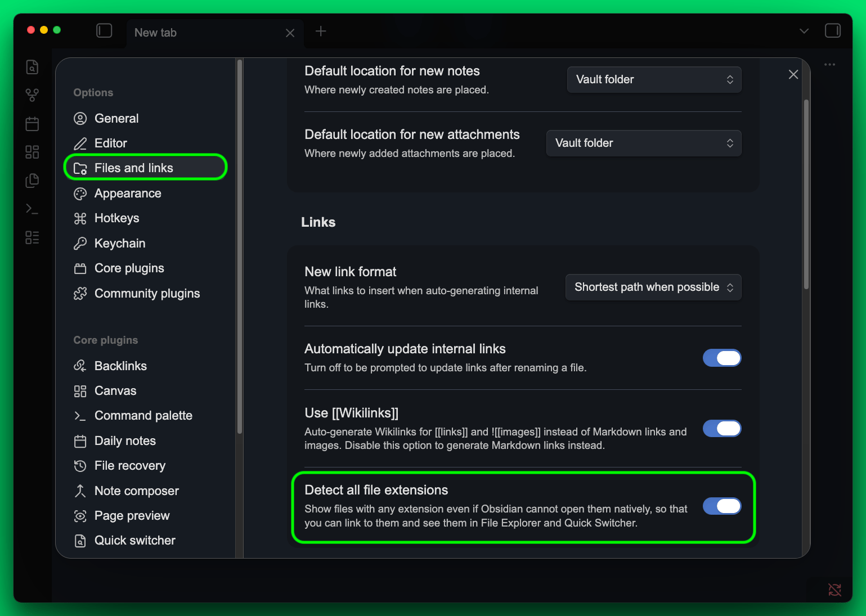Viewport: 866px width, 616px height.
Task: Open command palette ribbon icon
Action: pyautogui.click(x=33, y=209)
